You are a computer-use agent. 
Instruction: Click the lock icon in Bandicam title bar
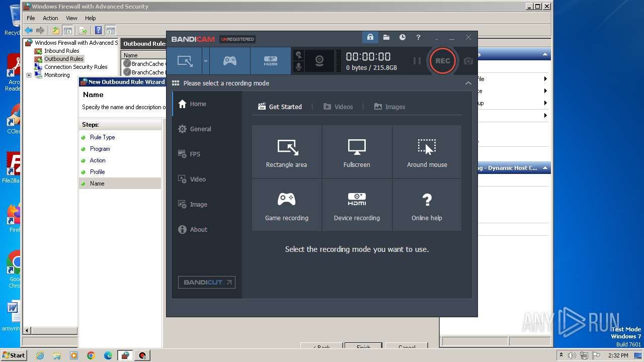pos(370,37)
